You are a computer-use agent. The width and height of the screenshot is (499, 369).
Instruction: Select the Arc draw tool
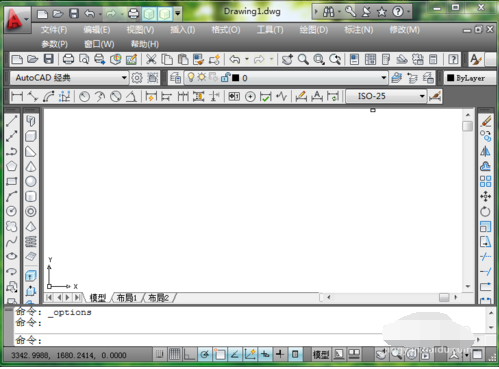(x=12, y=196)
